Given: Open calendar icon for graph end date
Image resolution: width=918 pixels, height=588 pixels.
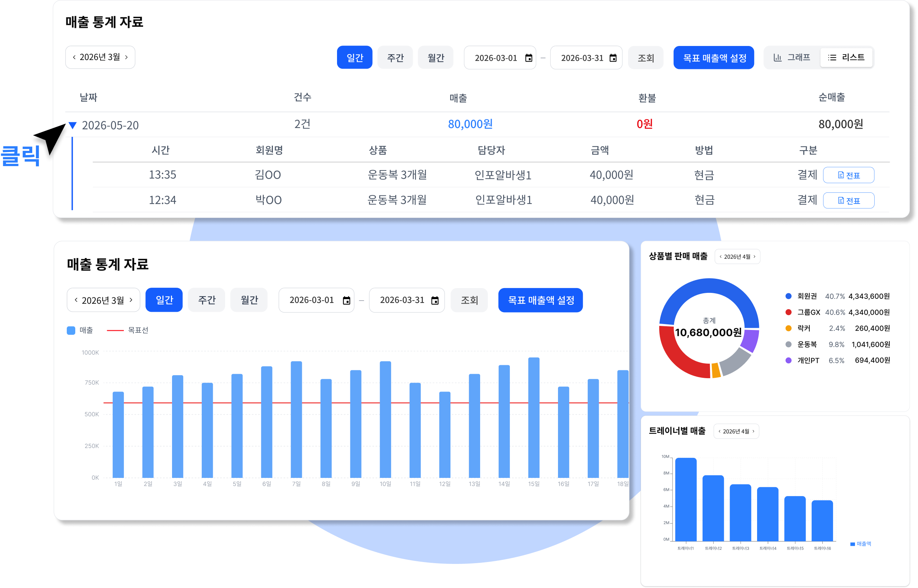Looking at the screenshot, I should coord(435,301).
